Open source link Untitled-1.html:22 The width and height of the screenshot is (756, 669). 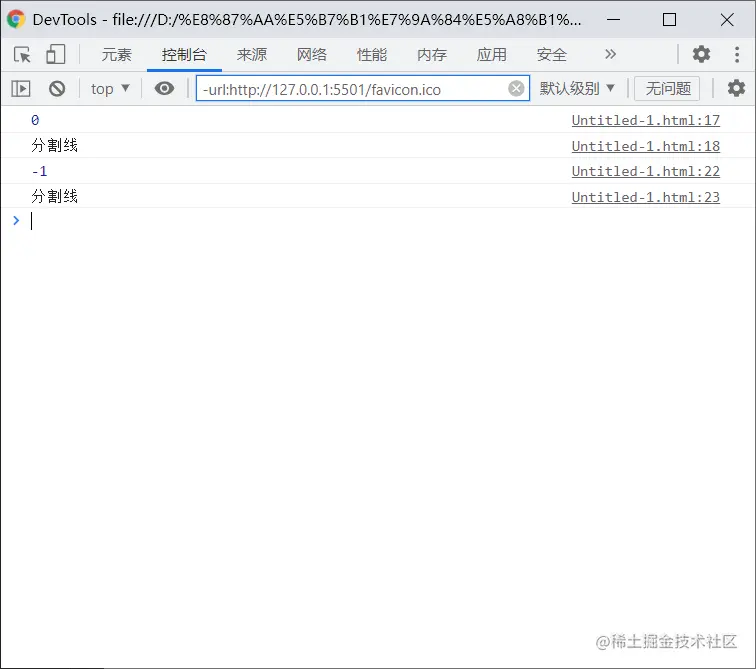click(x=646, y=171)
